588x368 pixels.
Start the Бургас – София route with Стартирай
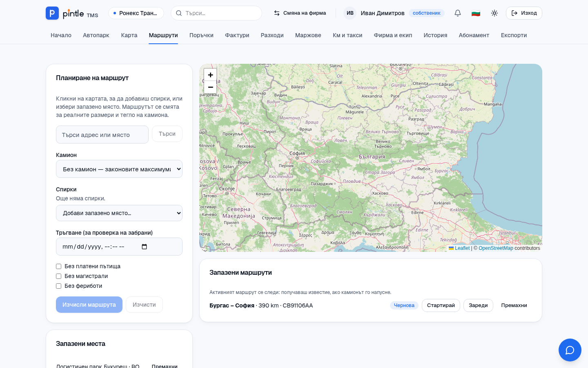click(441, 305)
